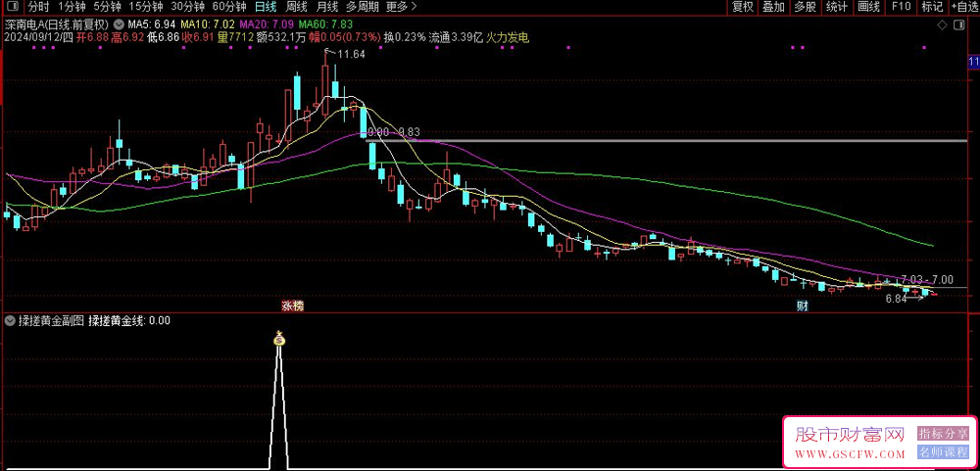Open the 复权 adjustment options
The width and height of the screenshot is (980, 471).
click(743, 7)
